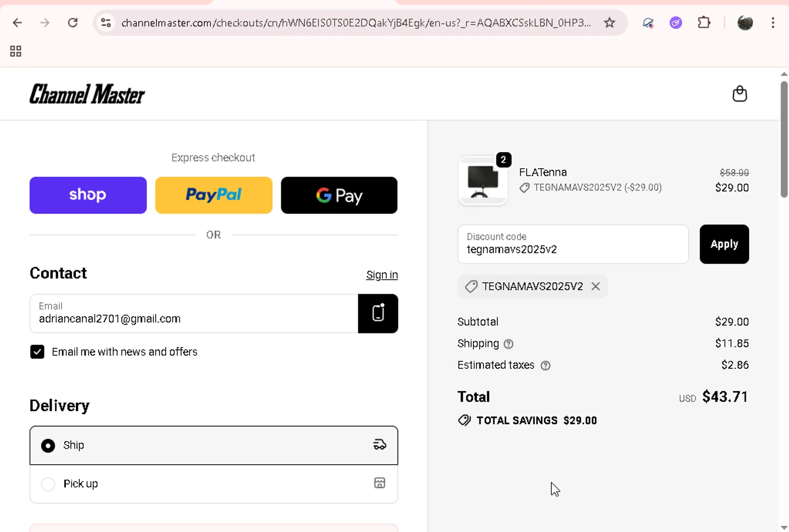The image size is (789, 532).
Task: Click the browser address bar URL
Action: 356,23
